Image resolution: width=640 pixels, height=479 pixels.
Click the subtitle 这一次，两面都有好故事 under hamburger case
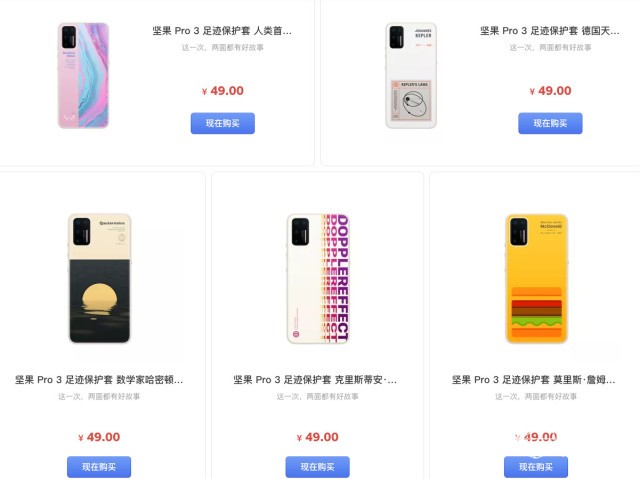coord(536,396)
